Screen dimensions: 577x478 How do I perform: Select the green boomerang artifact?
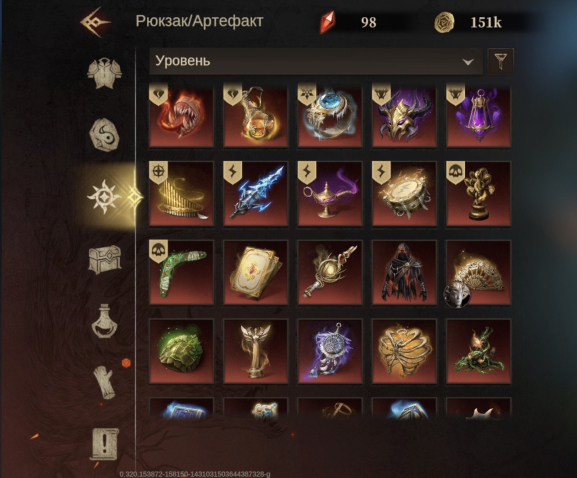pyautogui.click(x=181, y=272)
